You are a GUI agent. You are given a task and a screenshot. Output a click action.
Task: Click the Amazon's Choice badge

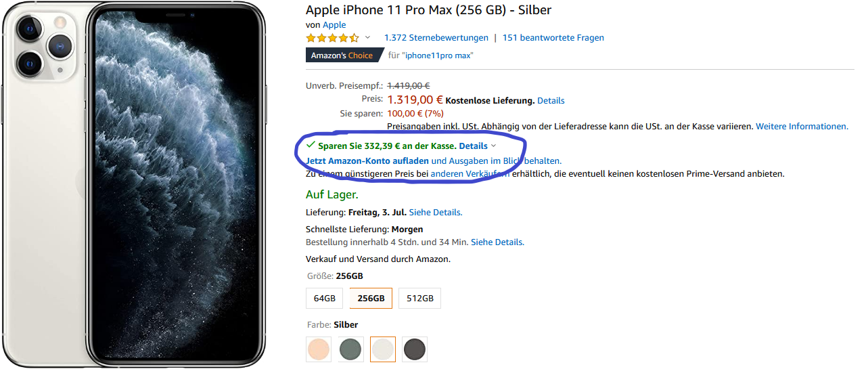coord(342,56)
